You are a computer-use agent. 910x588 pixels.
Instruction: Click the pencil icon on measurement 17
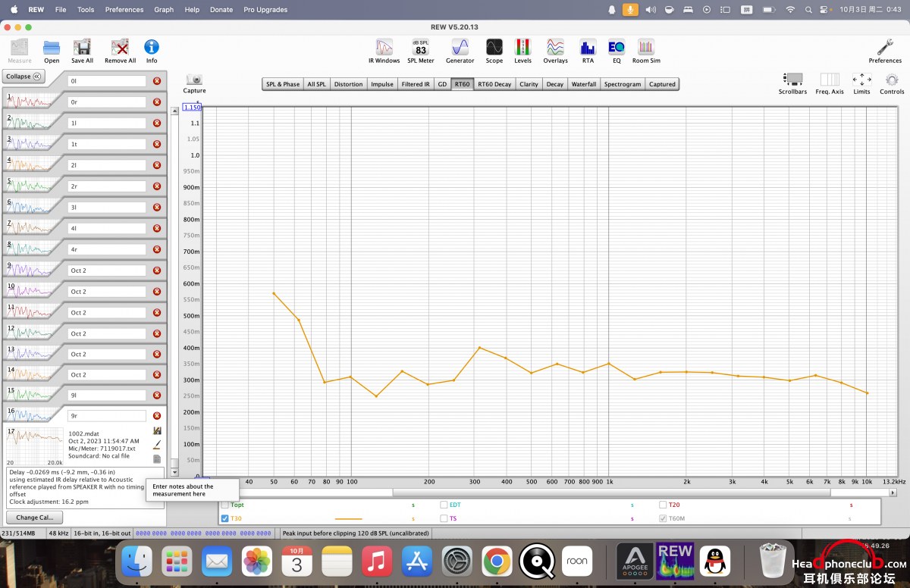click(x=157, y=444)
